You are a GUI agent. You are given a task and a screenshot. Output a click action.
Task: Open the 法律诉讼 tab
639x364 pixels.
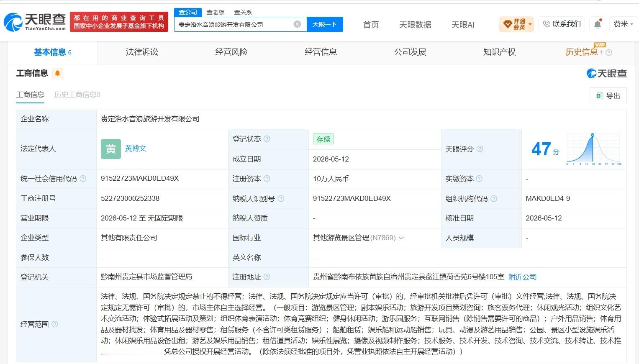(142, 52)
